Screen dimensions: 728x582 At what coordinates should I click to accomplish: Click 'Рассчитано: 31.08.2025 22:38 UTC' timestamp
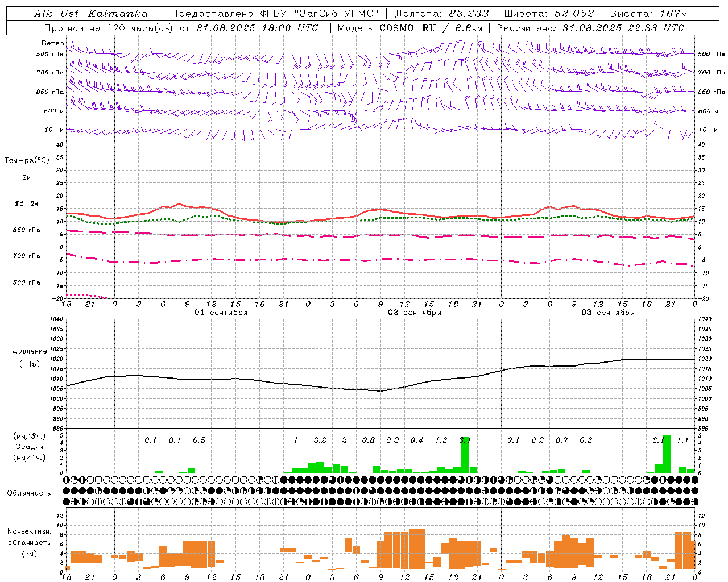pos(590,28)
